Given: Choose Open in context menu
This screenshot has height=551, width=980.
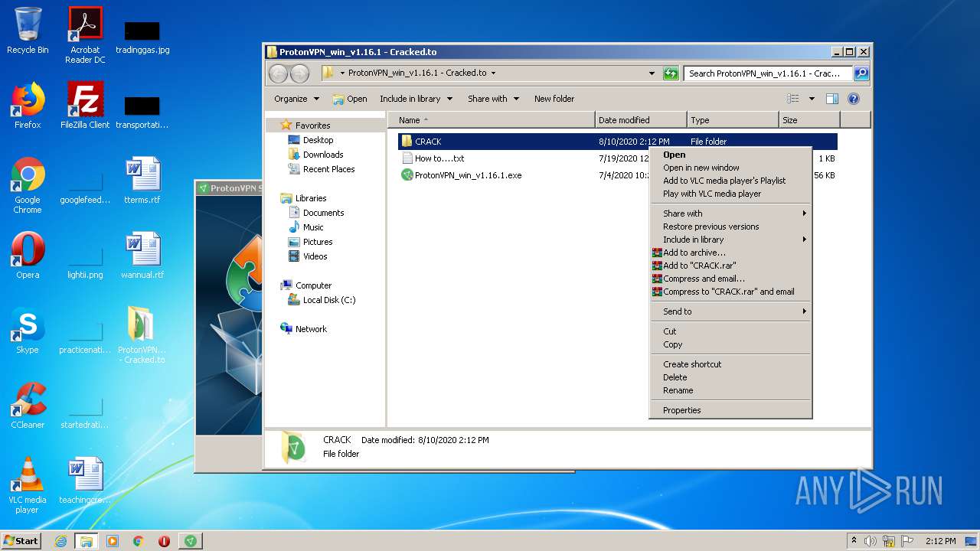Looking at the screenshot, I should [730, 155].
